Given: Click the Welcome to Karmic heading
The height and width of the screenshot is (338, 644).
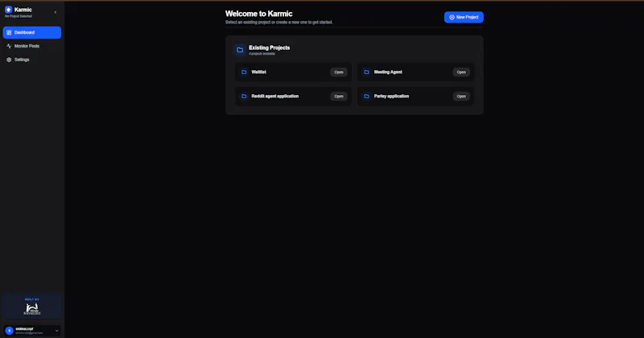Looking at the screenshot, I should (258, 14).
